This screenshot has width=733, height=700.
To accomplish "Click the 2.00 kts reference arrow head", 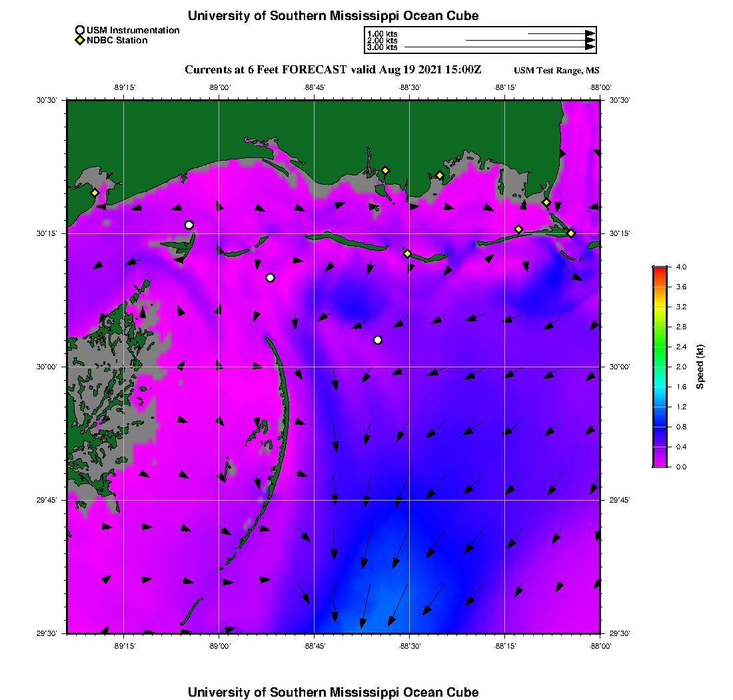I will click(590, 41).
